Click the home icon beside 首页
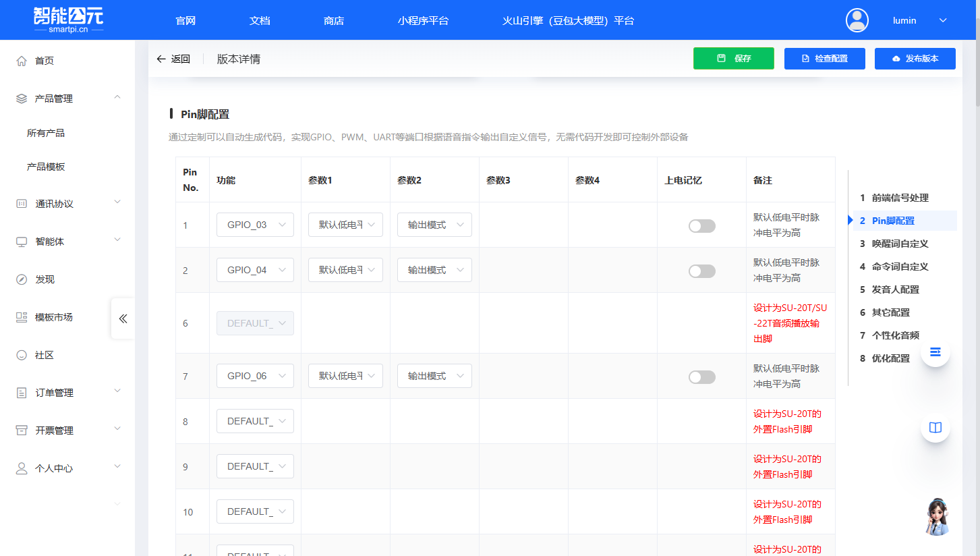980x556 pixels. pyautogui.click(x=22, y=61)
